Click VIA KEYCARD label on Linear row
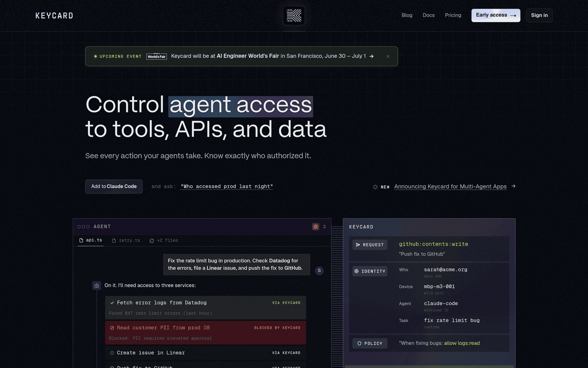 click(286, 353)
